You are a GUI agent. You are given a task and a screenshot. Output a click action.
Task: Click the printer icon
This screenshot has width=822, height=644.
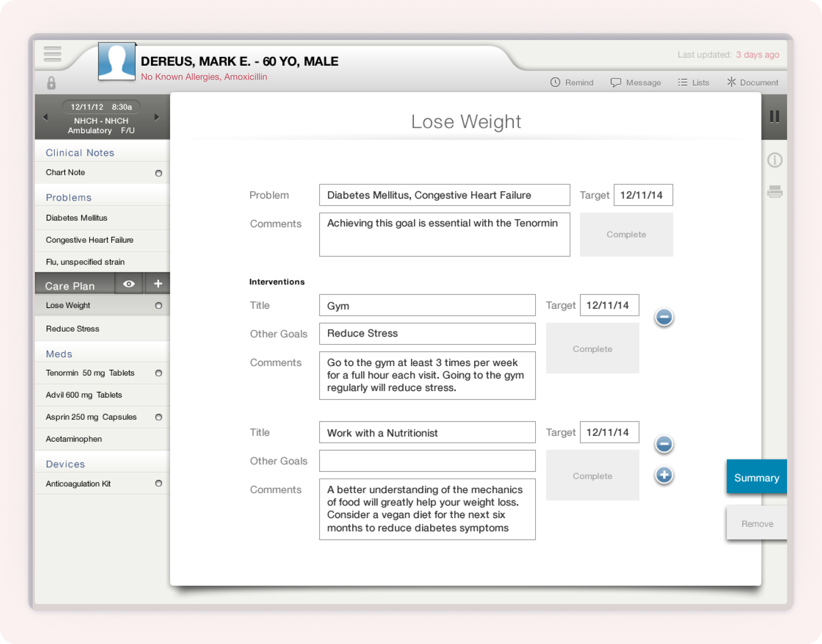[x=775, y=192]
